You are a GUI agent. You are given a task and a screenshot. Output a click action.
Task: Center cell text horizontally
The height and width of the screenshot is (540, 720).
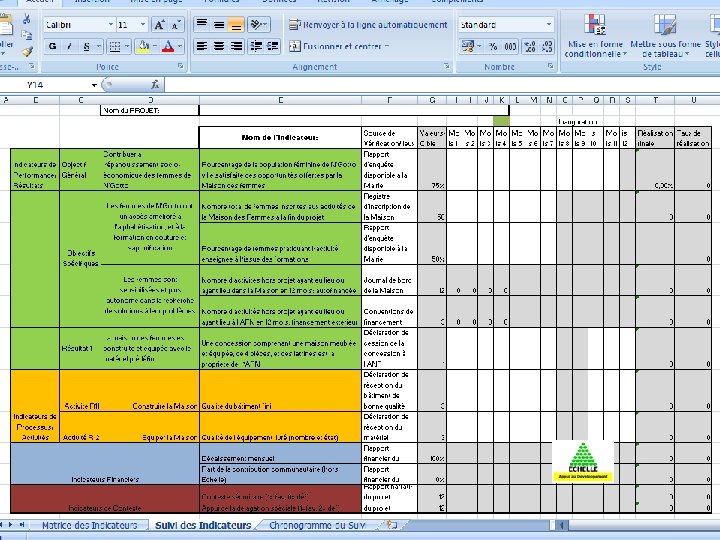point(219,46)
